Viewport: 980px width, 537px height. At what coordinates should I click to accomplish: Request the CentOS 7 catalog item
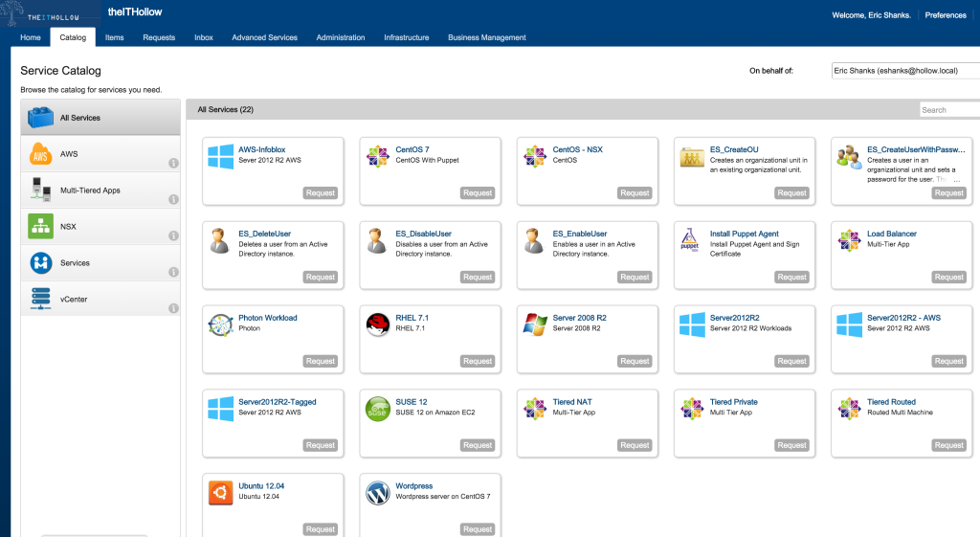coord(477,192)
